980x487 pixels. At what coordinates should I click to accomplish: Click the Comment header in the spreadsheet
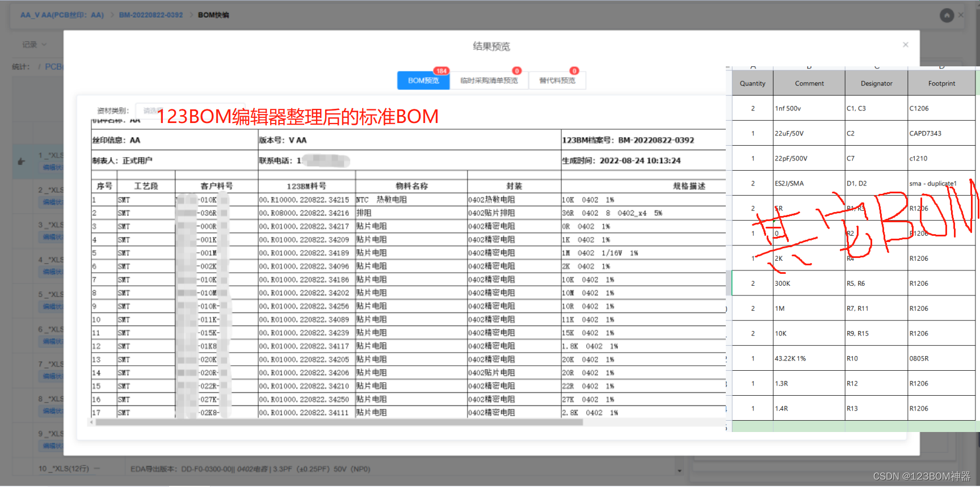coord(809,83)
